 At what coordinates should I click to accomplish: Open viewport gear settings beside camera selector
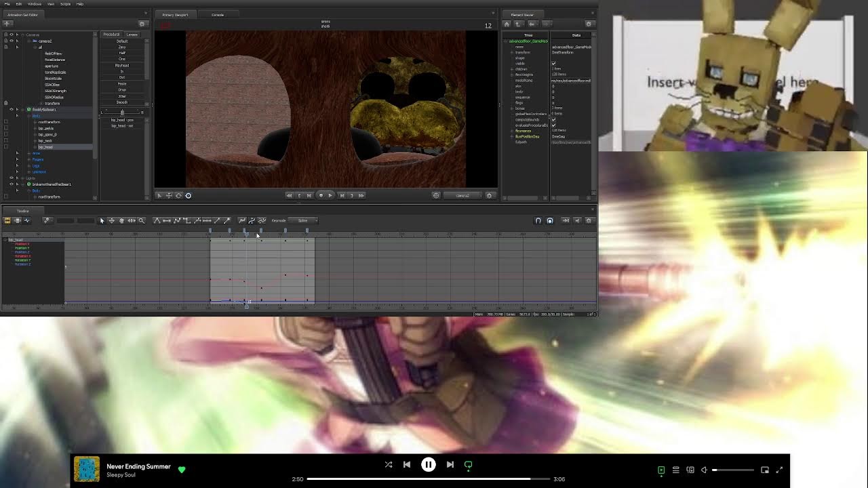tap(490, 195)
